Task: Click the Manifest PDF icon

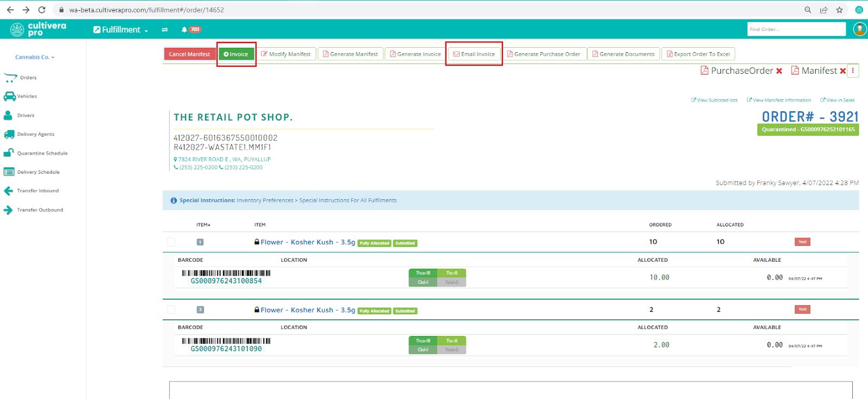Action: pyautogui.click(x=795, y=71)
